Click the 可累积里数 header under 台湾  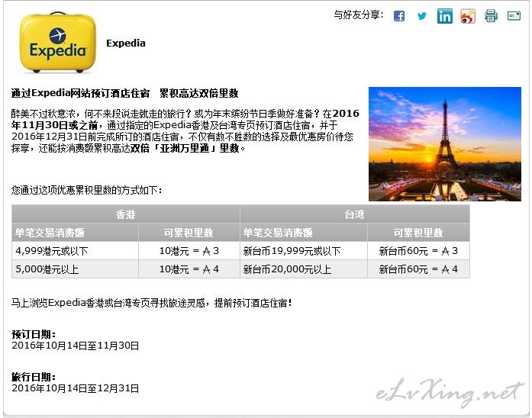[418, 233]
